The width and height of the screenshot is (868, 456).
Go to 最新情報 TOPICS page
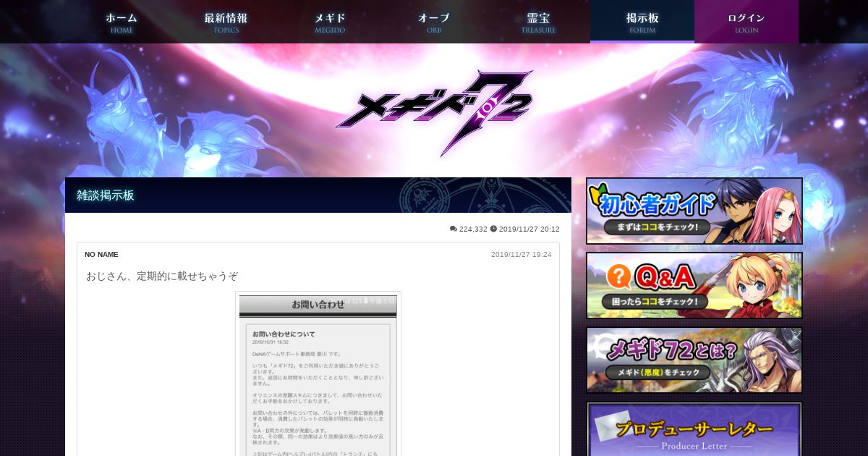[226, 22]
